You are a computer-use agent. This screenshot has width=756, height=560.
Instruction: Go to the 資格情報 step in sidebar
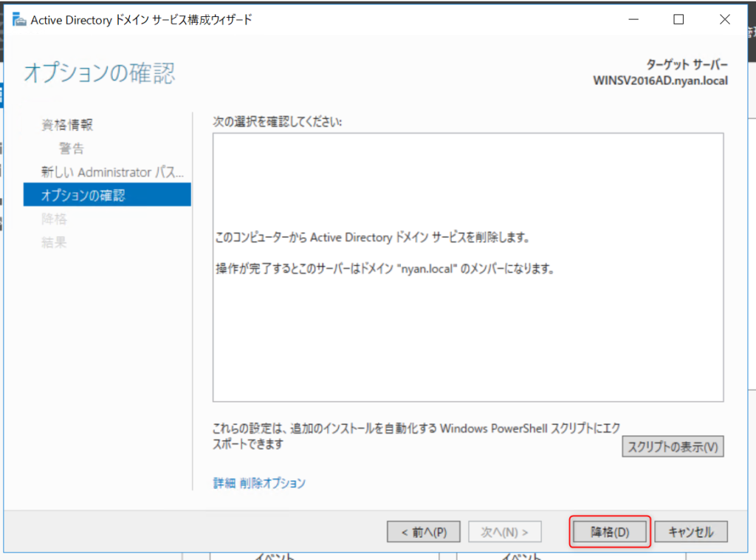pyautogui.click(x=67, y=125)
